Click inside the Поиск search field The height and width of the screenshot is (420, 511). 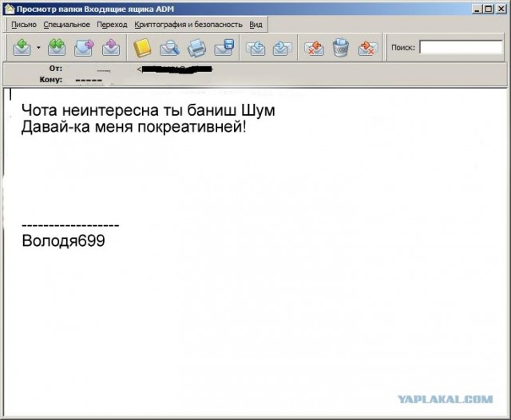point(461,47)
